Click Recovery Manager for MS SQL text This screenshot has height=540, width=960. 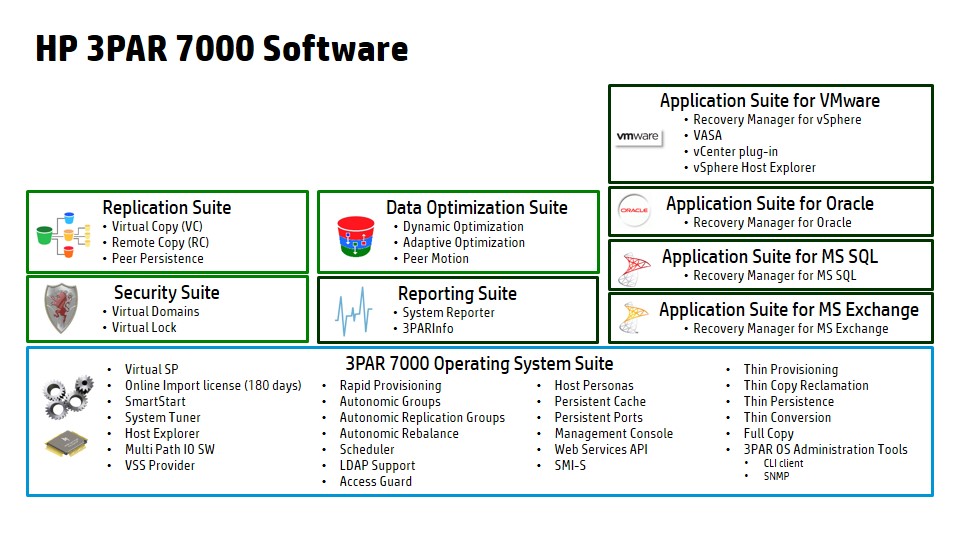[x=774, y=276]
